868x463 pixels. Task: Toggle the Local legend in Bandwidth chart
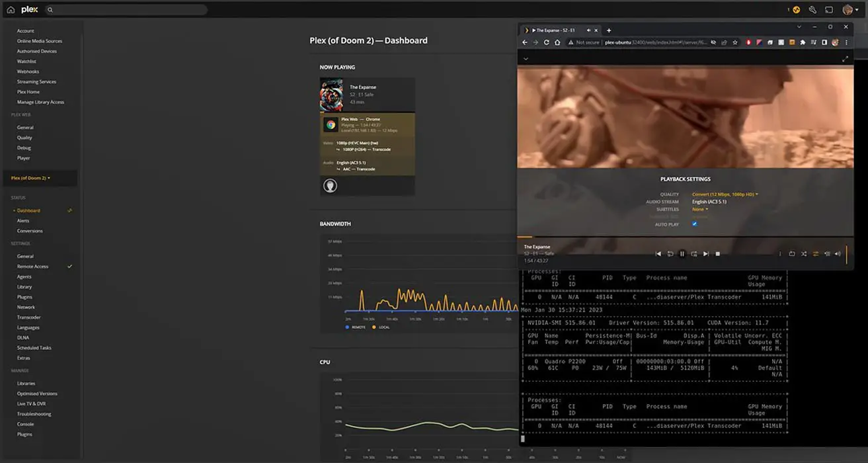[x=381, y=327]
